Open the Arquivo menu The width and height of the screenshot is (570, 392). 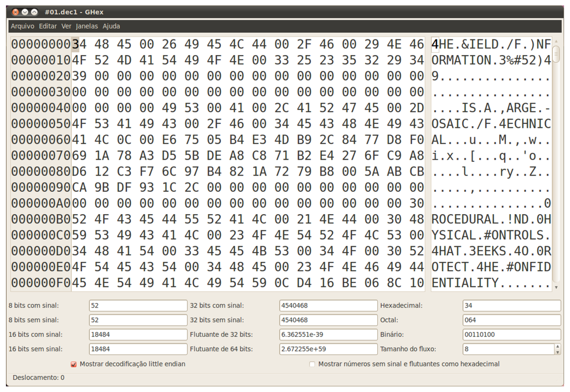click(x=22, y=26)
